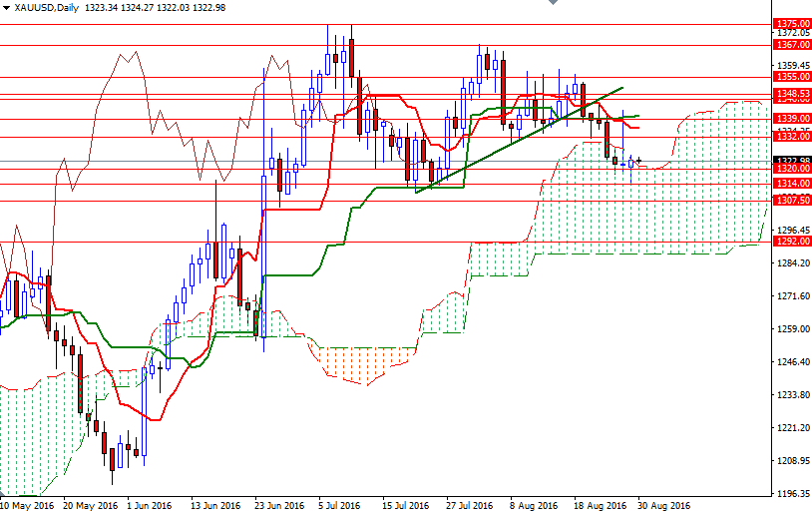Click the 1271.60 price scale value
This screenshot has width=812, height=513.
click(x=793, y=296)
